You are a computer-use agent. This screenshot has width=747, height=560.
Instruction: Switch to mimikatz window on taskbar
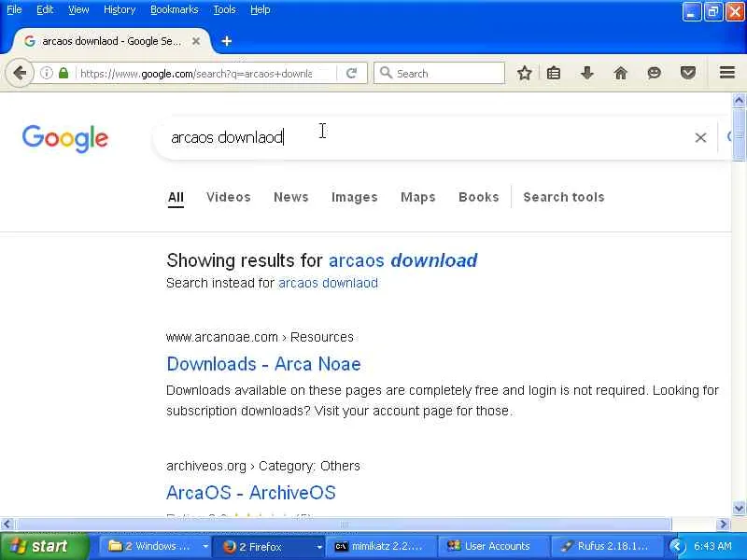pyautogui.click(x=380, y=546)
